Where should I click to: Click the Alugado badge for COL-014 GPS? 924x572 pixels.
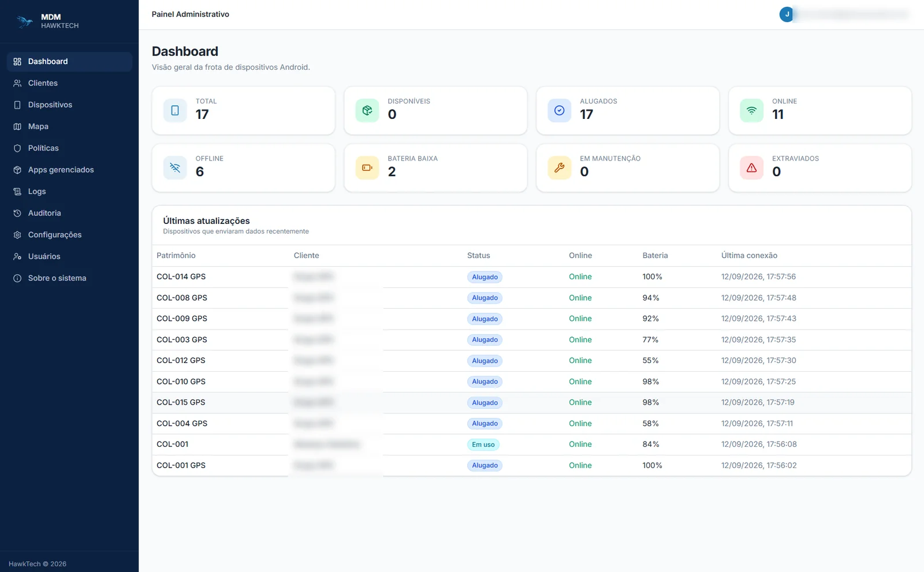(x=485, y=277)
